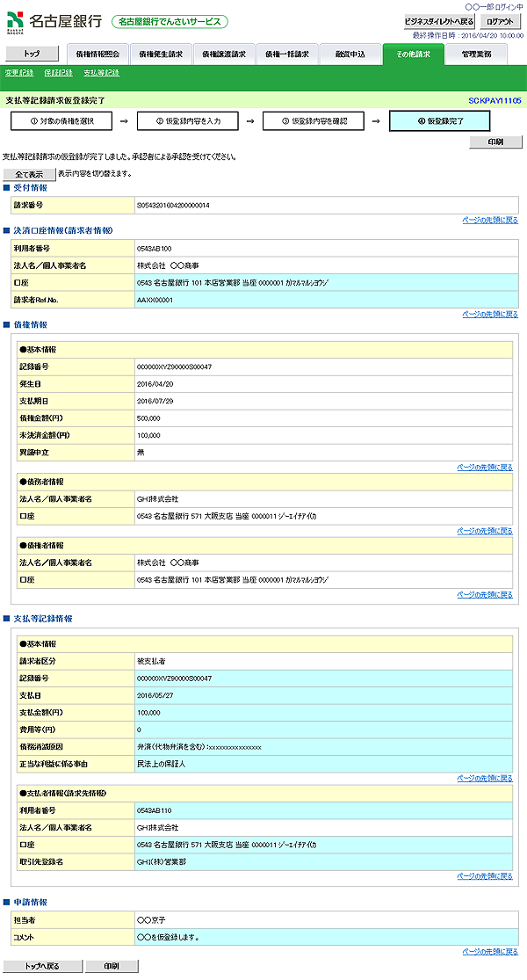
Task: Click the 支払等記録情報 section heading
Action: [x=42, y=619]
